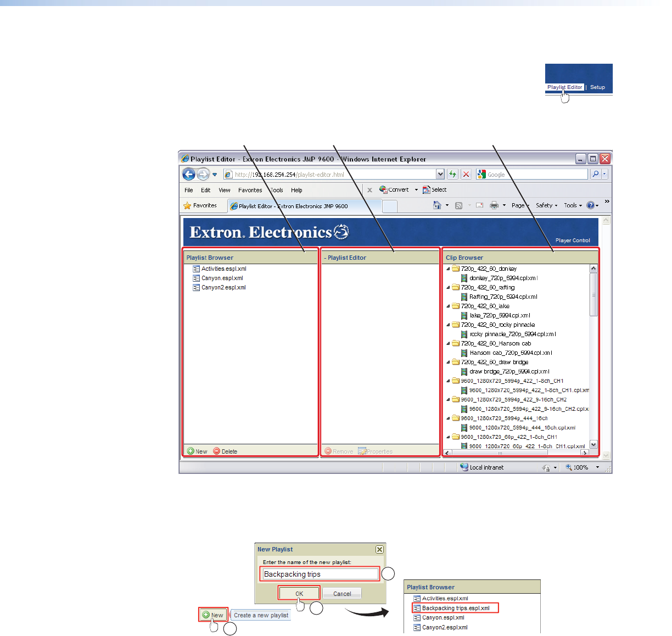The height and width of the screenshot is (636, 672).
Task: Click the Read mail toolbar icon
Action: (x=479, y=205)
